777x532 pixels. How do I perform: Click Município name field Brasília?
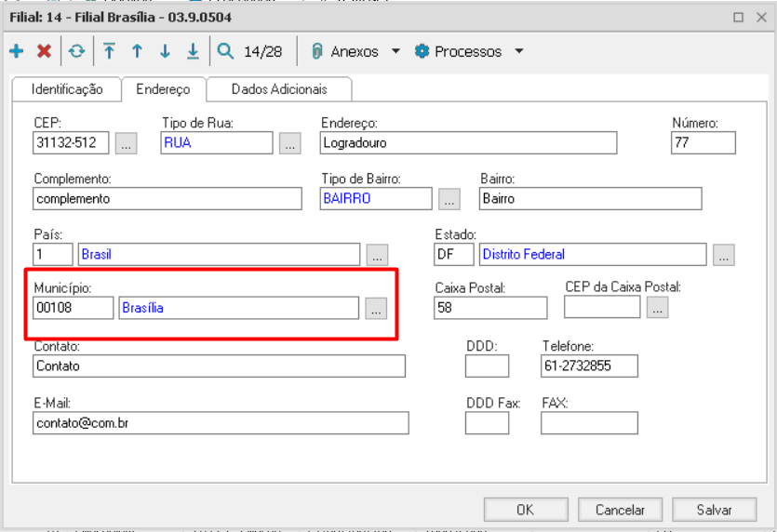(x=239, y=308)
